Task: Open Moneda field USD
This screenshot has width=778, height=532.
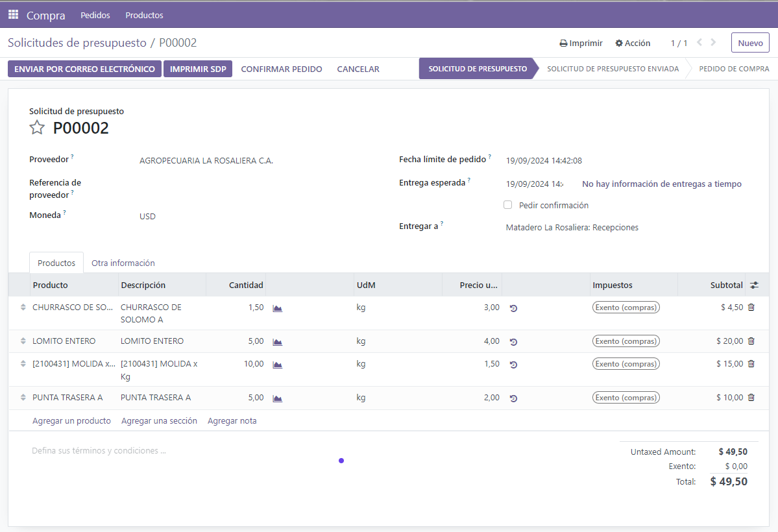Action: tap(147, 217)
